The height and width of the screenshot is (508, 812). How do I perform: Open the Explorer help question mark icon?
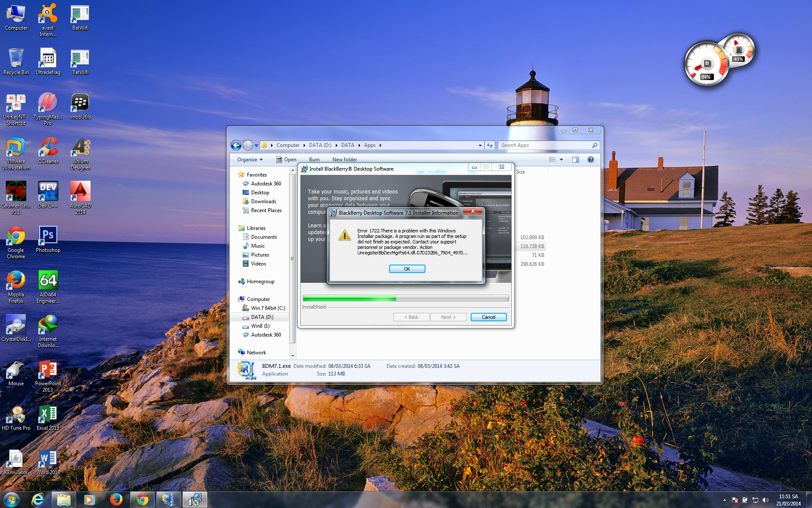tap(591, 160)
